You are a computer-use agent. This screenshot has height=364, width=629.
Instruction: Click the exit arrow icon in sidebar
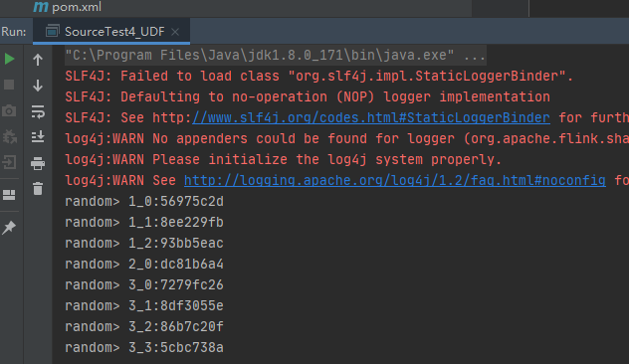pyautogui.click(x=9, y=162)
